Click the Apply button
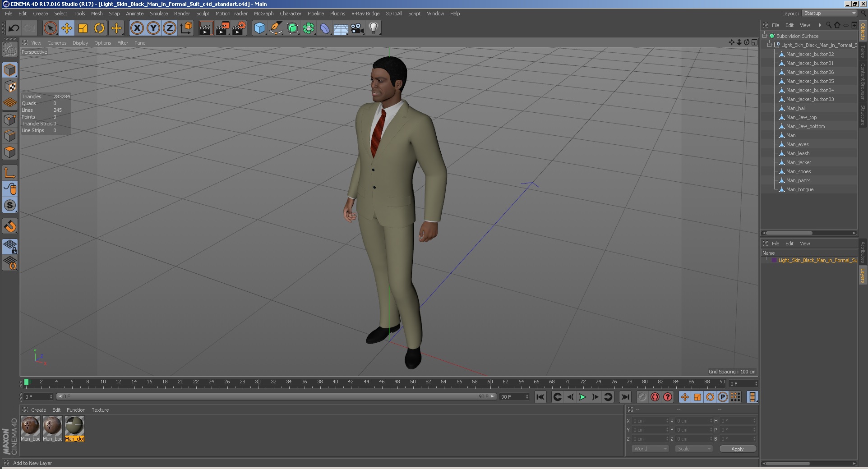The width and height of the screenshot is (868, 469). (x=737, y=449)
